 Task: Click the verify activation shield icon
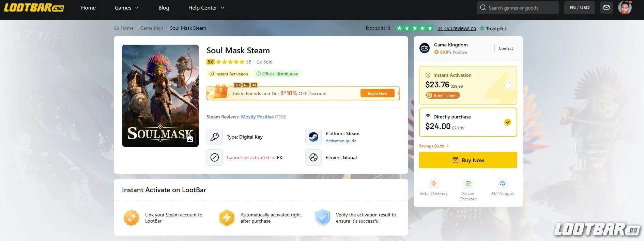322,218
